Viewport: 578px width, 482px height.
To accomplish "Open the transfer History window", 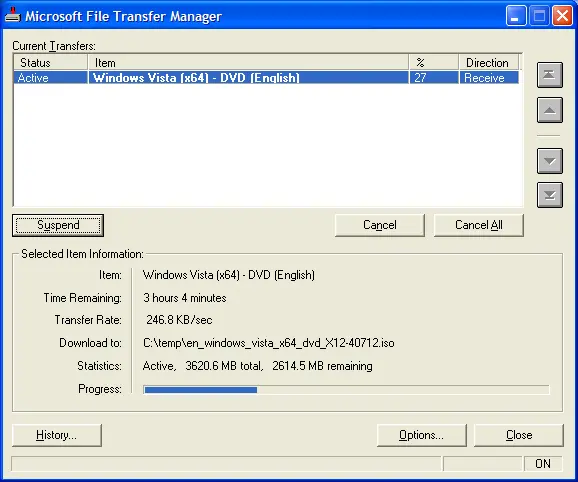I will click(57, 435).
